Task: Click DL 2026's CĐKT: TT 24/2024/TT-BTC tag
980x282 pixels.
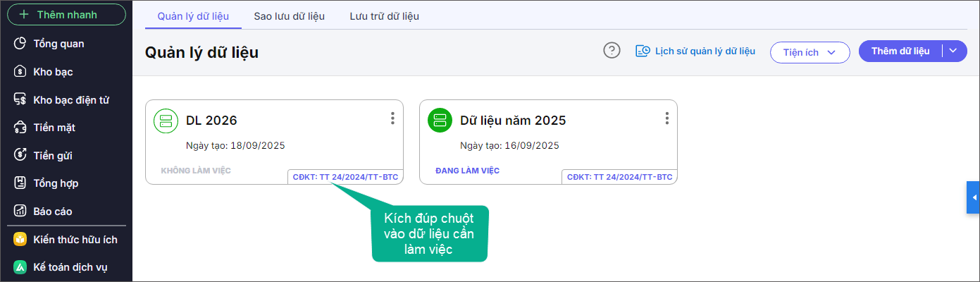Action: pos(345,177)
